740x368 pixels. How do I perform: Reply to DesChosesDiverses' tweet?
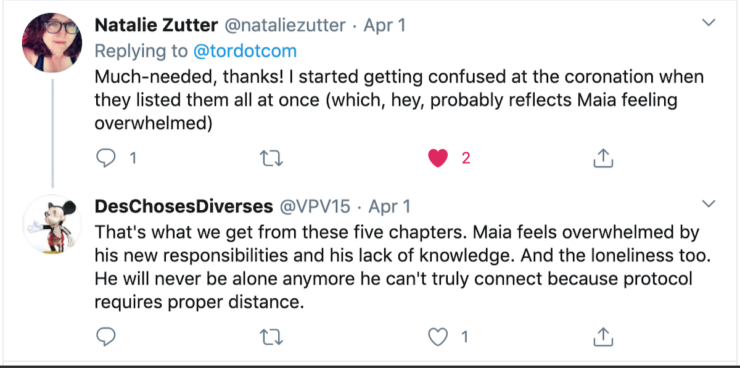coord(106,337)
